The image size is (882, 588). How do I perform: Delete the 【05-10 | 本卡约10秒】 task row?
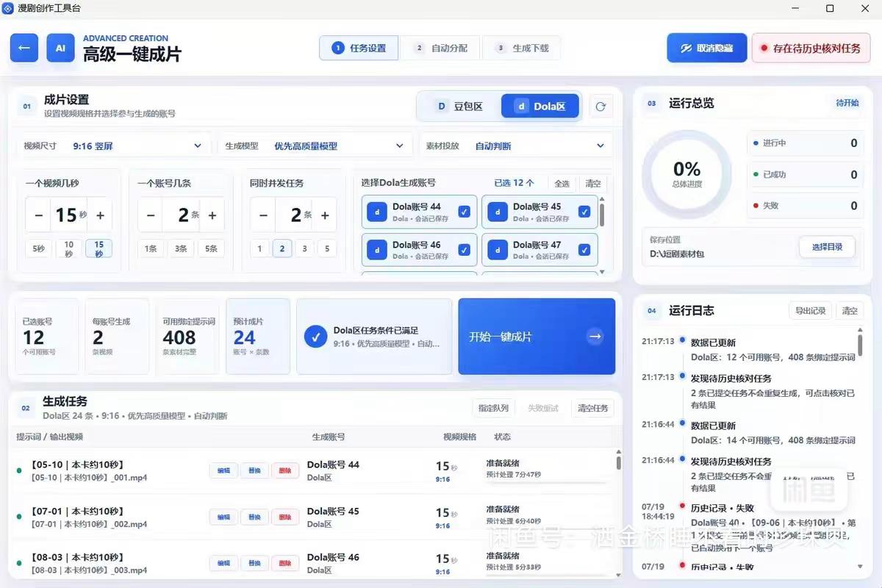(x=285, y=470)
